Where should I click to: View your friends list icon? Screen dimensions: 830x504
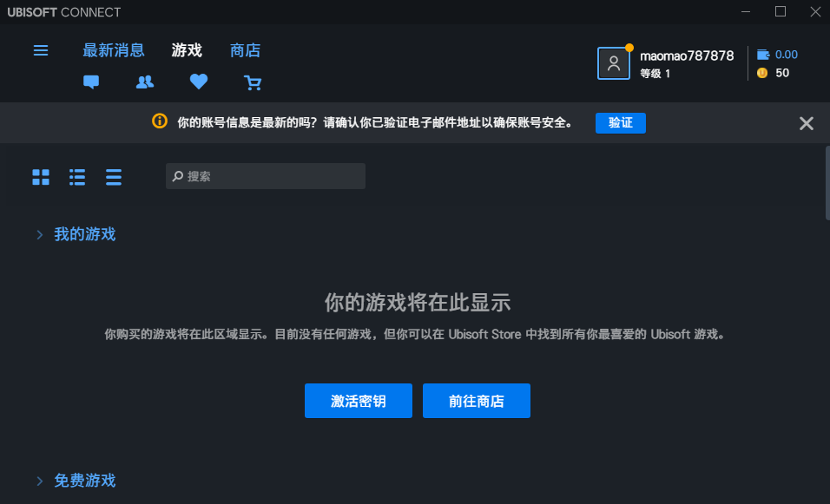144,82
